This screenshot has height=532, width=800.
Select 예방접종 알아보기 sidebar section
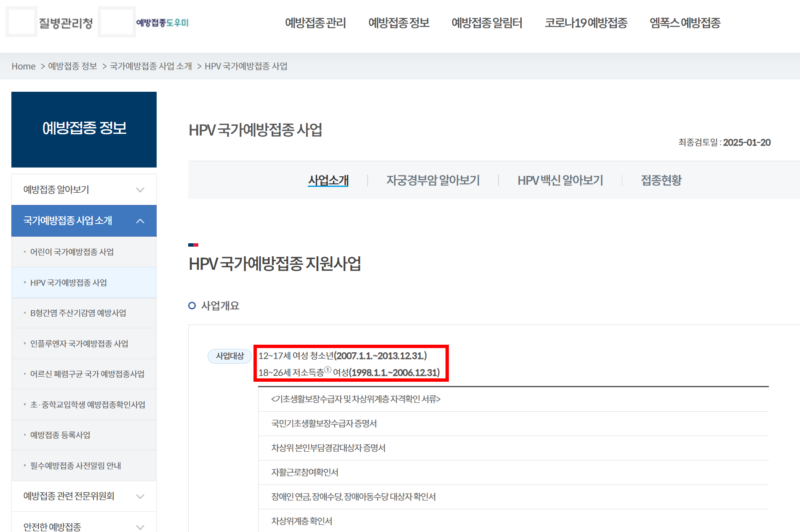click(84, 189)
